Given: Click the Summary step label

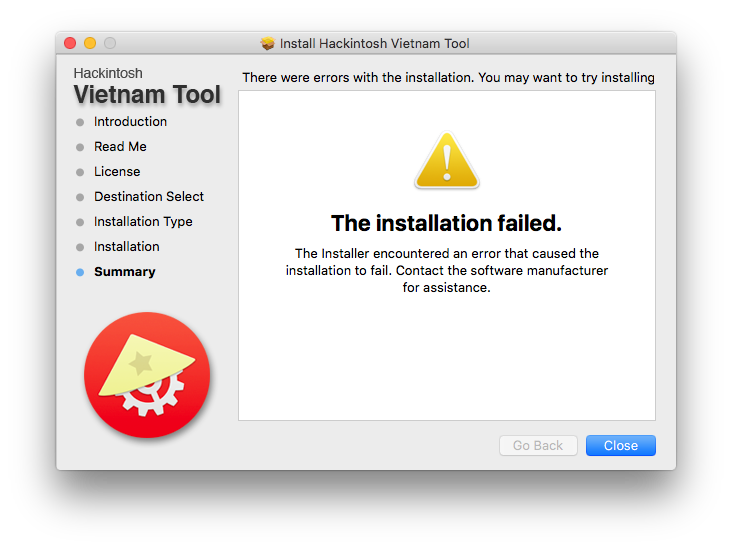Looking at the screenshot, I should pos(125,272).
